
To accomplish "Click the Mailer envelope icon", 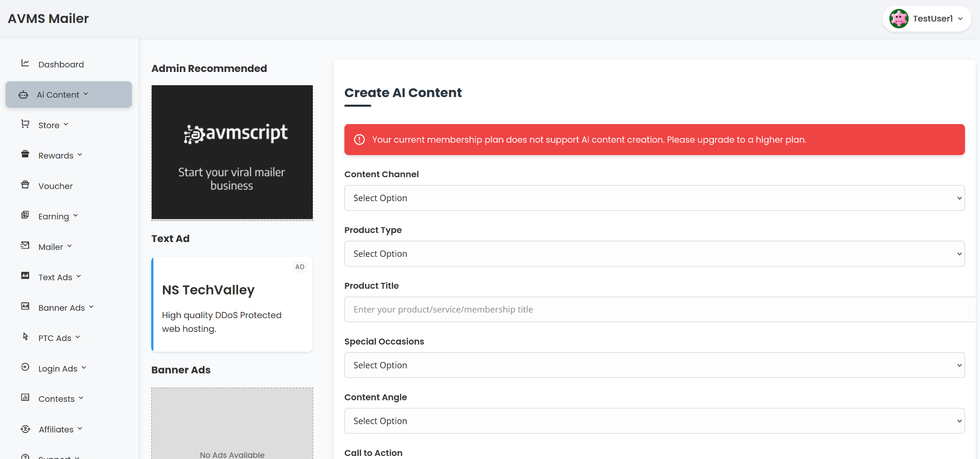I will point(25,246).
